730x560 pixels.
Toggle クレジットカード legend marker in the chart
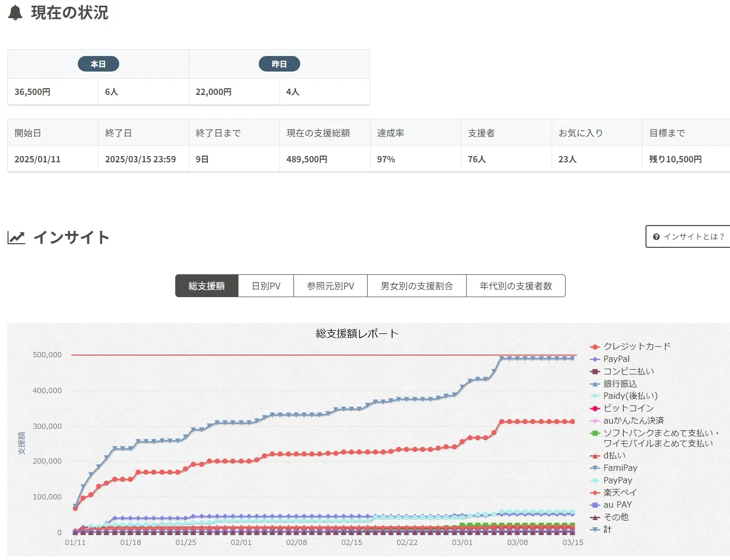[x=595, y=347]
